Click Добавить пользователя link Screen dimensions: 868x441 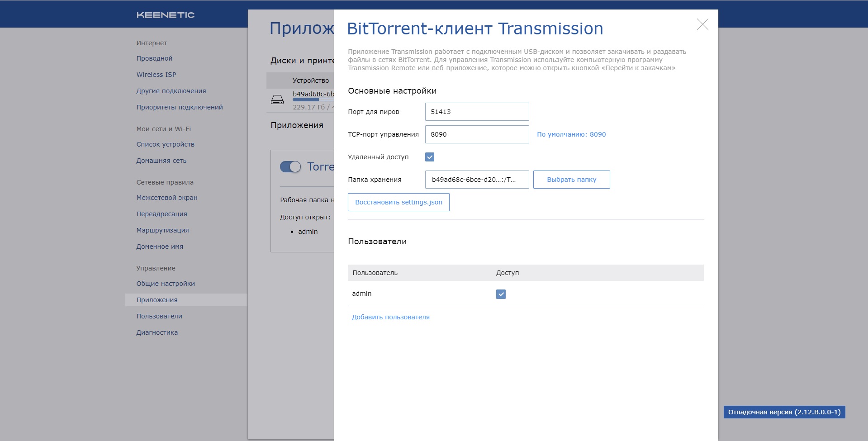tap(391, 317)
